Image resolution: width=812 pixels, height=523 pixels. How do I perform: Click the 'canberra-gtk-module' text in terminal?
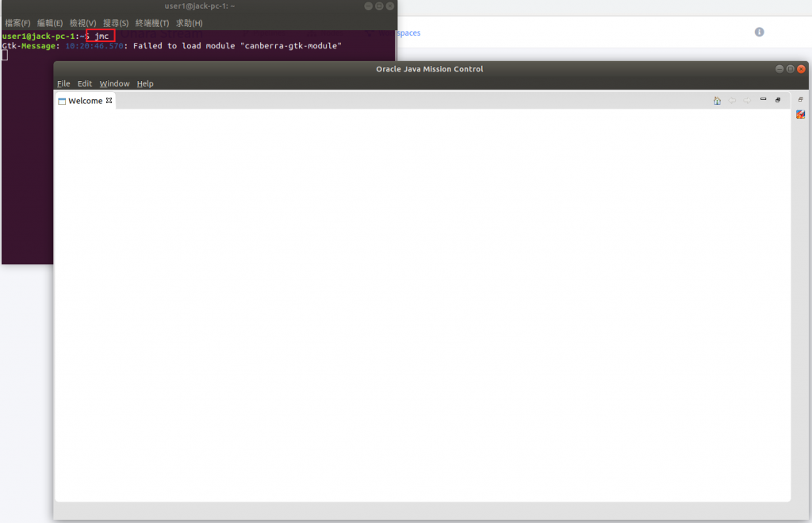[290, 45]
